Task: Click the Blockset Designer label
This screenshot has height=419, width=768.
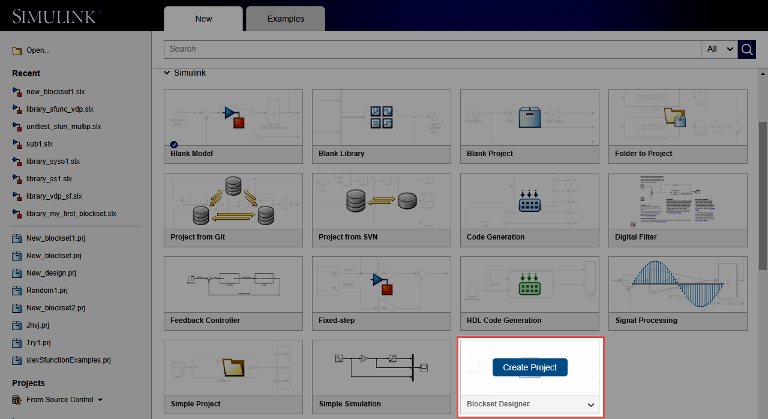Action: (x=498, y=404)
